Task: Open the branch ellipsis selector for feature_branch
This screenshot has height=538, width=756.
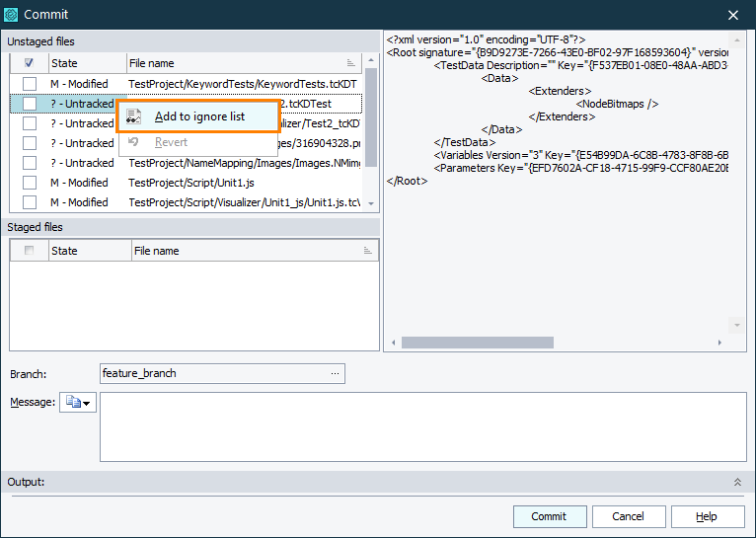Action: [336, 373]
